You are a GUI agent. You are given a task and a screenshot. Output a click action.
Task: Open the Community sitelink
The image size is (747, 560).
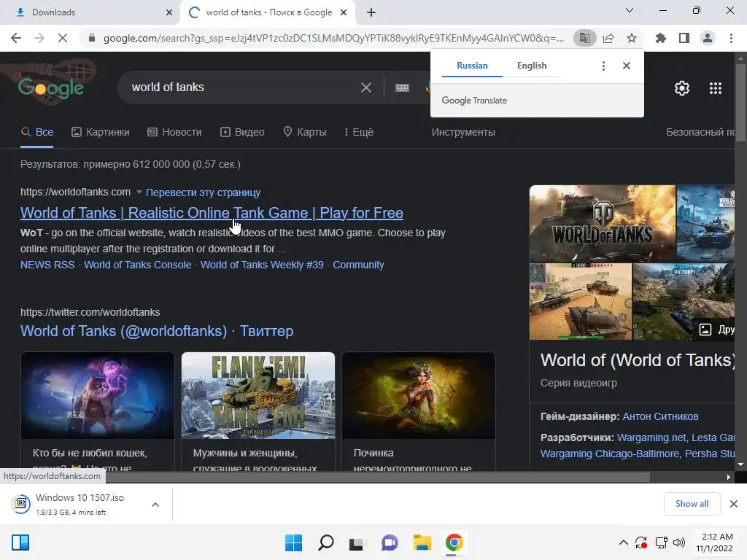coord(358,265)
